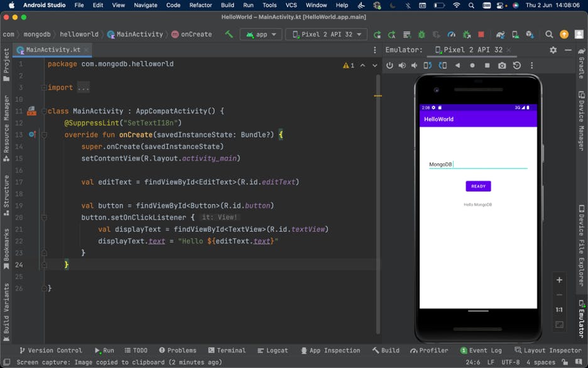Click emulator snapshots history icon
The height and width of the screenshot is (368, 588).
click(x=517, y=65)
